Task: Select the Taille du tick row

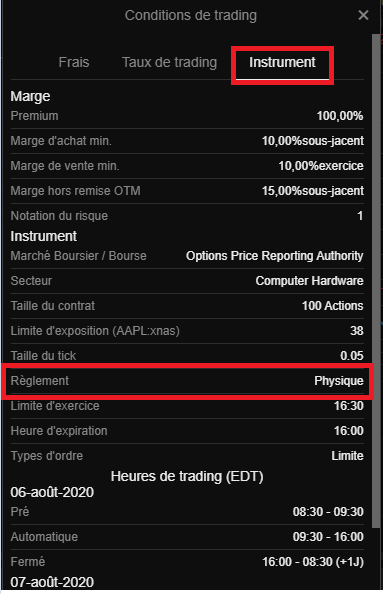Action: coord(187,356)
